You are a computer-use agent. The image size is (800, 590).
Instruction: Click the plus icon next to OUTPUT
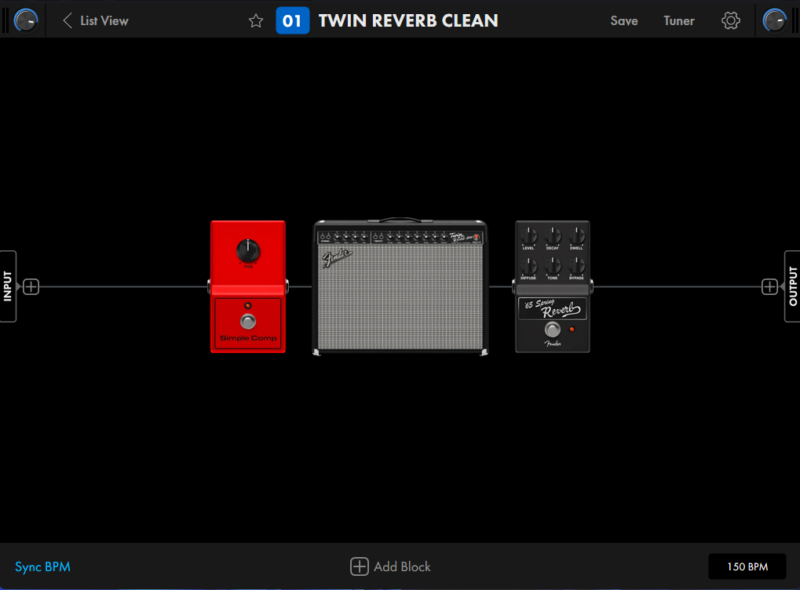pyautogui.click(x=769, y=287)
